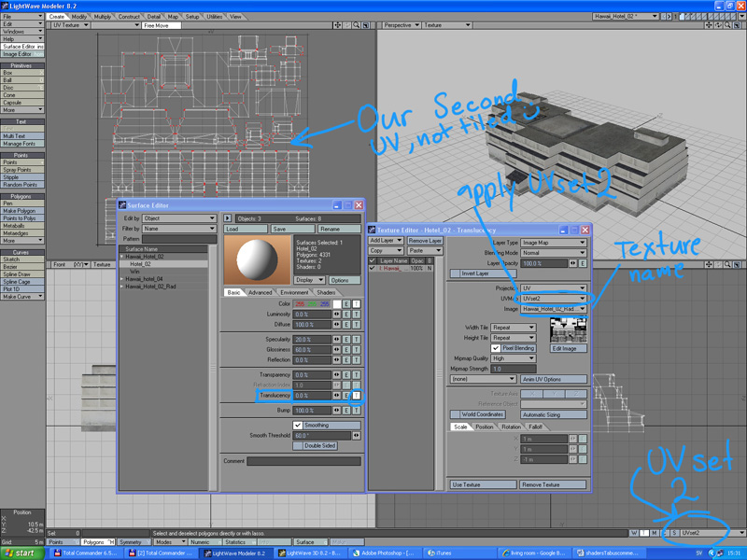
Task: Click the Rename surface button
Action: coord(339,229)
